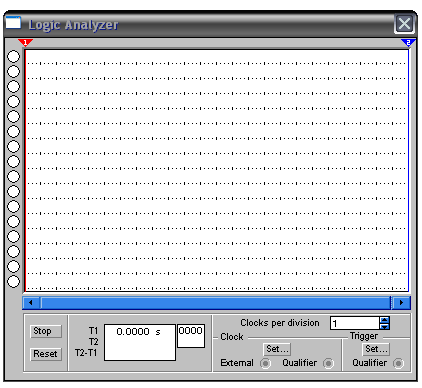Screen dimensions: 422x388
Task: Click the right arrow of horizontal scrollbar
Action: [401, 303]
